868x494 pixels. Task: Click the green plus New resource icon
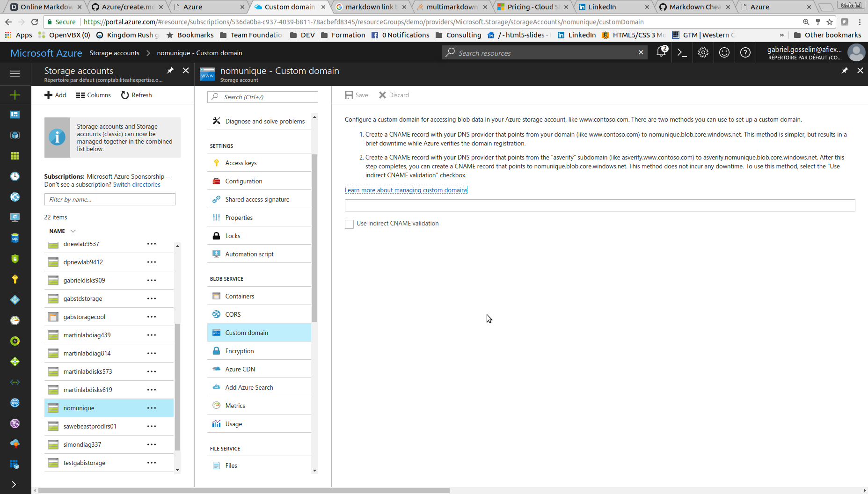(15, 95)
